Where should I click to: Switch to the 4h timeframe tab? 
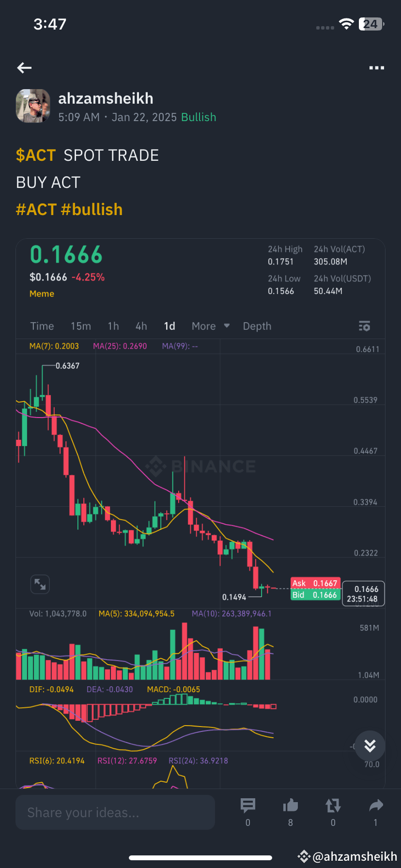point(141,326)
